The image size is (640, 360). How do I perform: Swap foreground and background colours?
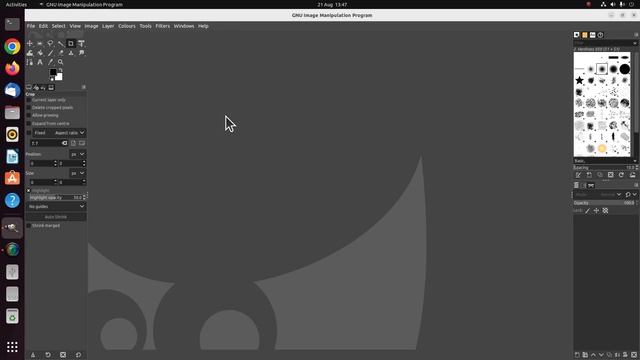[60, 70]
